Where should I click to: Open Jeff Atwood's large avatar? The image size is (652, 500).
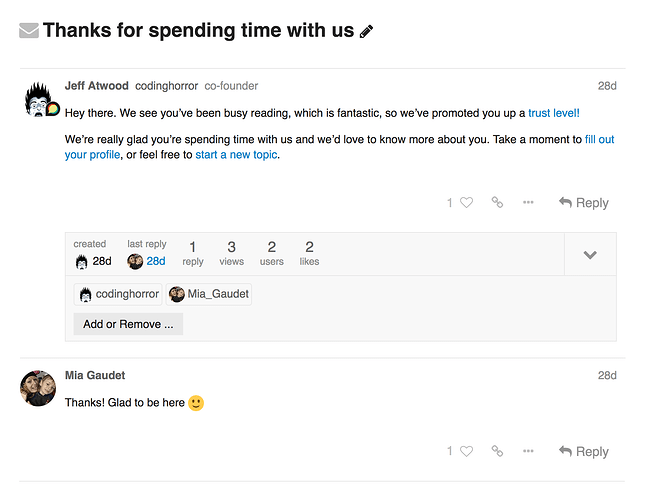(40, 98)
